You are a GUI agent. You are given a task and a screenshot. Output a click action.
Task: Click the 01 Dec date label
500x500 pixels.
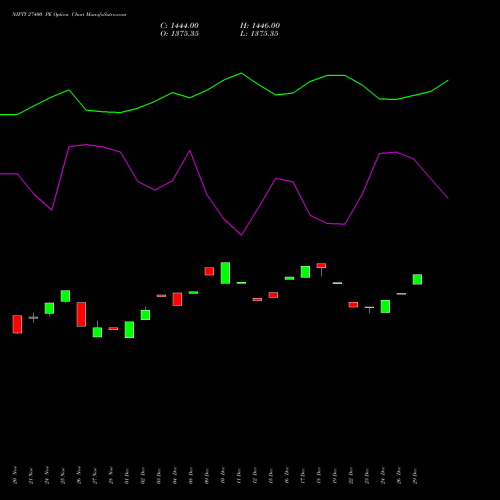[x=127, y=475]
